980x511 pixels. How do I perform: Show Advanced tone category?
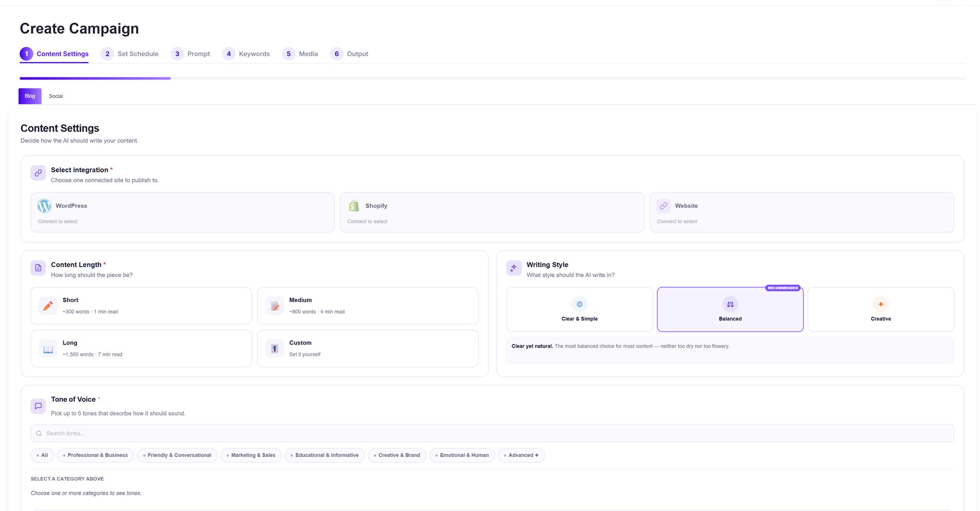[521, 455]
